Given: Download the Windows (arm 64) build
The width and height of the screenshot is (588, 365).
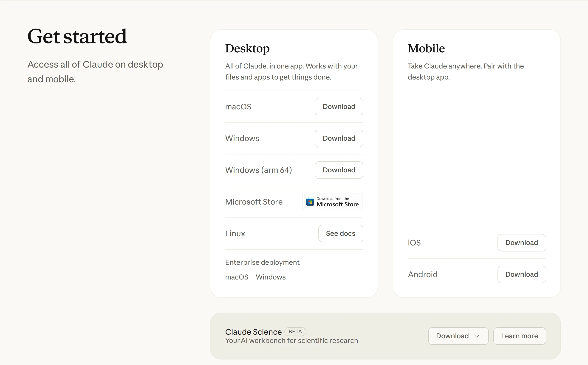Looking at the screenshot, I should (x=339, y=170).
